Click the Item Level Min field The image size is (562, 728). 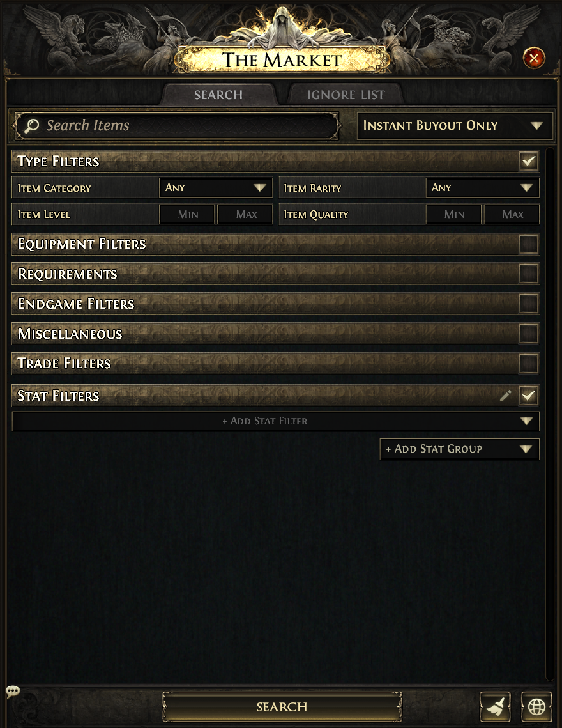(187, 214)
